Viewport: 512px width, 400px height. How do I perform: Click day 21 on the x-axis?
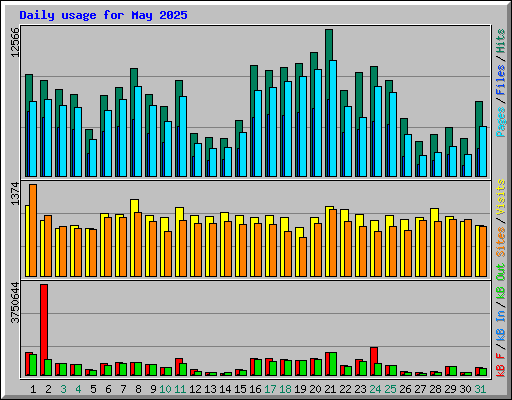pyautogui.click(x=330, y=389)
